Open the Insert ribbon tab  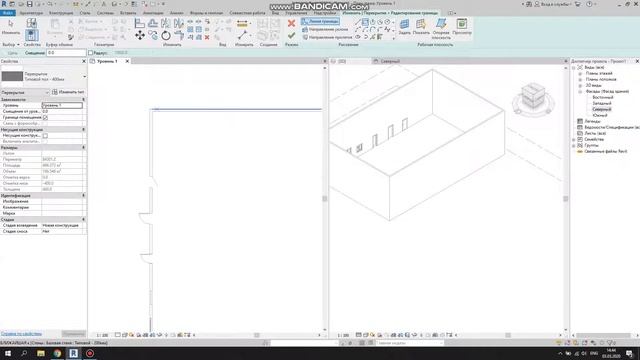128,13
